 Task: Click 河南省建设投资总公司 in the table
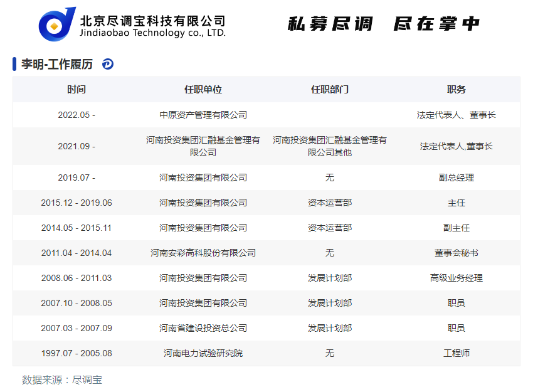tap(203, 328)
